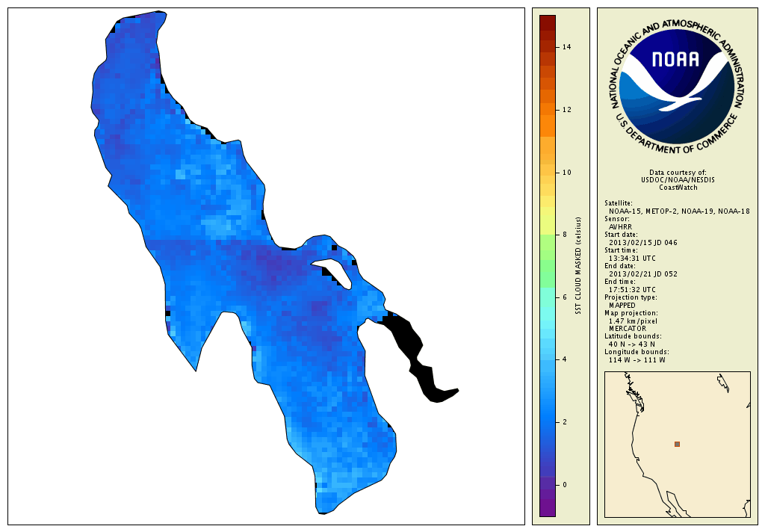Click the cyan band at 6 on color scale
Viewport: 765px width, 532px height.
coord(548,297)
